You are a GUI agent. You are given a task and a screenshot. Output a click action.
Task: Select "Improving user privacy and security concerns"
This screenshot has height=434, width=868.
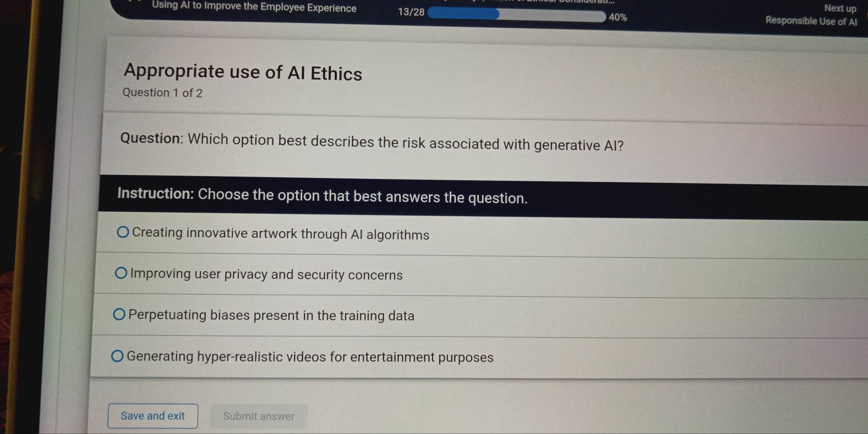[x=265, y=275]
